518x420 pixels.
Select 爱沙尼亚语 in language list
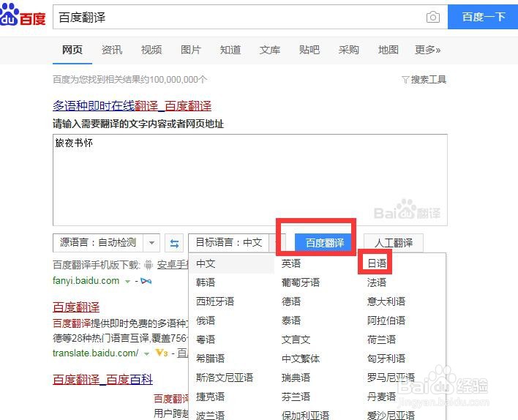tap(391, 415)
